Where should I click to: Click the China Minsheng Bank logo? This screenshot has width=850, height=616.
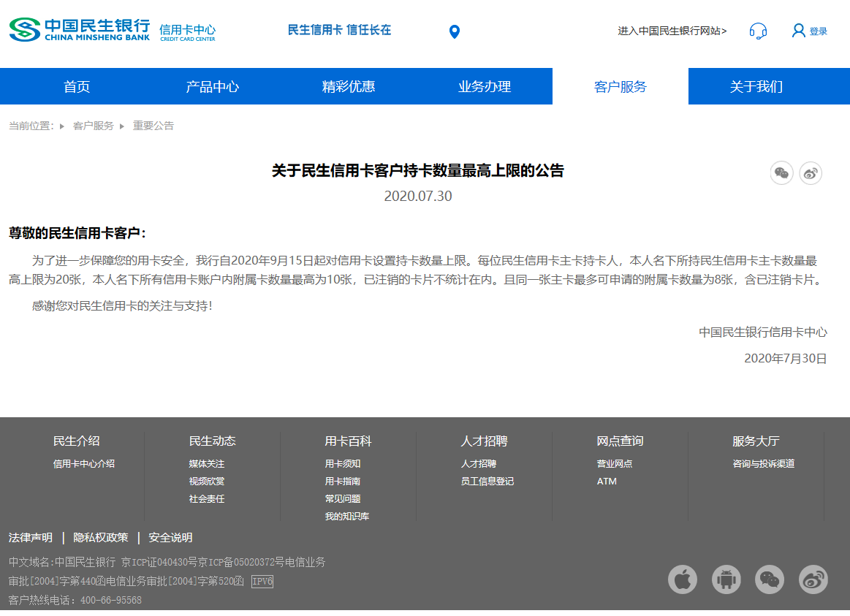click(80, 30)
